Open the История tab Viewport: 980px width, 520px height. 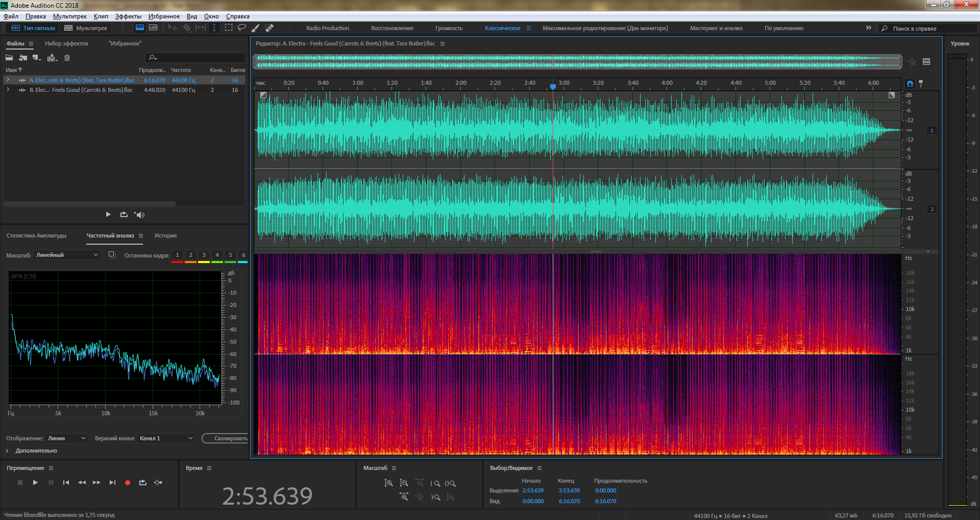[165, 235]
